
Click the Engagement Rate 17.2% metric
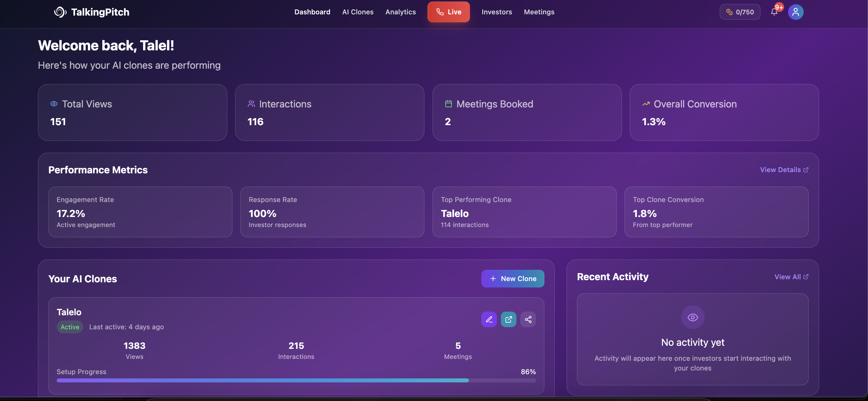pos(140,212)
